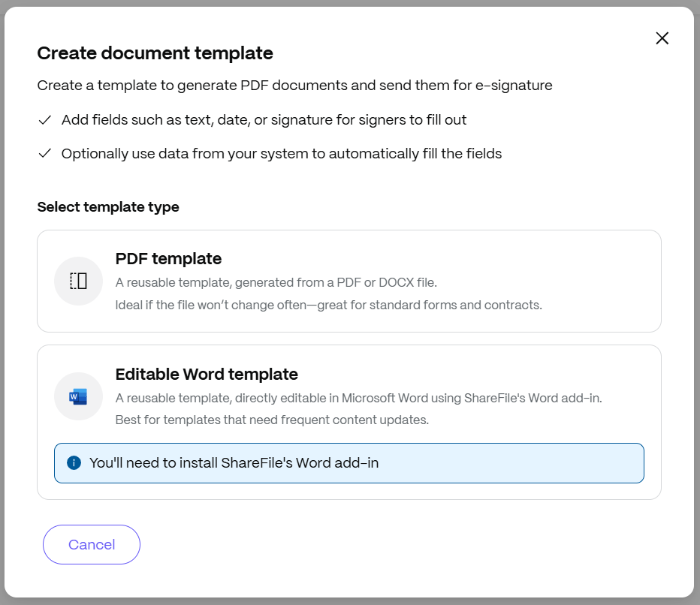Screen dimensions: 700x605
Task: Click the Microsoft Word icon
Action: pyautogui.click(x=78, y=396)
